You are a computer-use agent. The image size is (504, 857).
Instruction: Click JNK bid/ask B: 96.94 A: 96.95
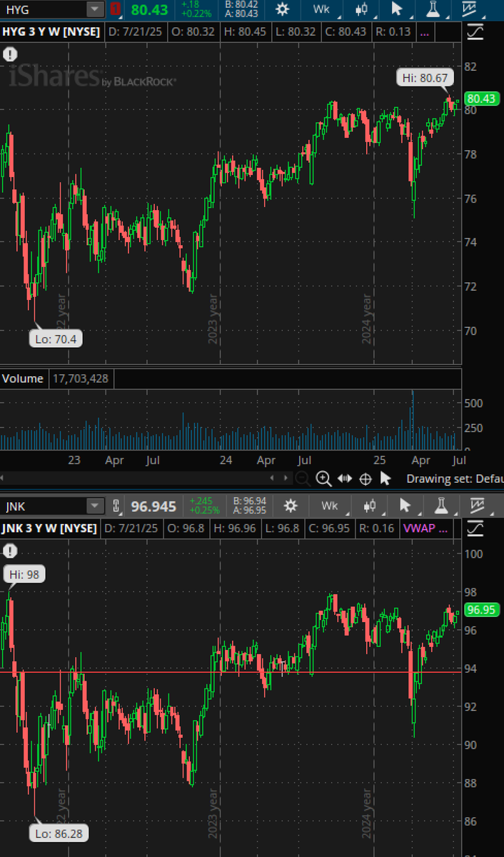tap(250, 506)
